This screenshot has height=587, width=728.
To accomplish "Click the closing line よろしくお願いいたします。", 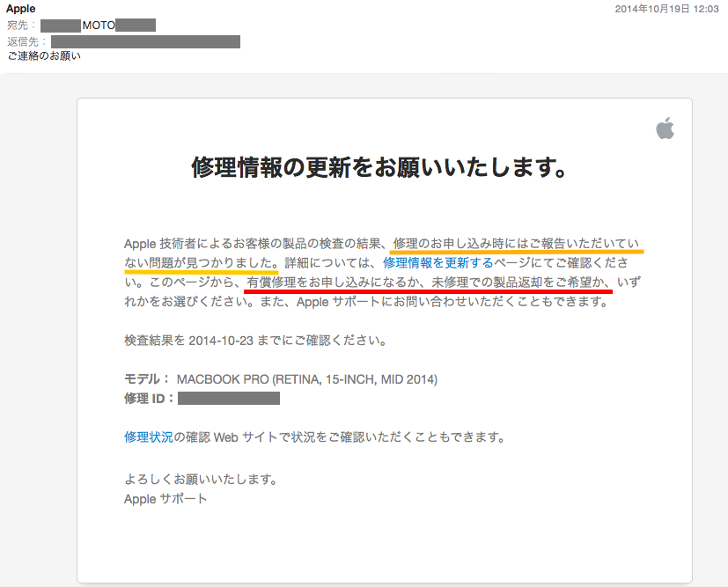I will [x=201, y=480].
